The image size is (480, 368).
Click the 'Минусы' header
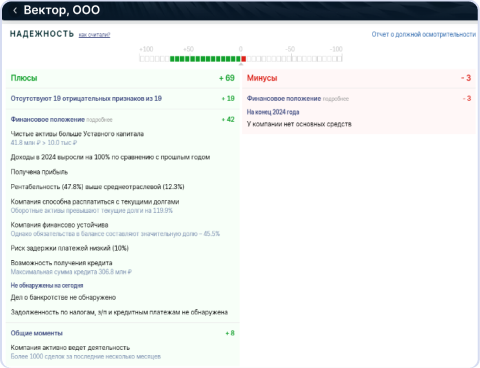262,78
